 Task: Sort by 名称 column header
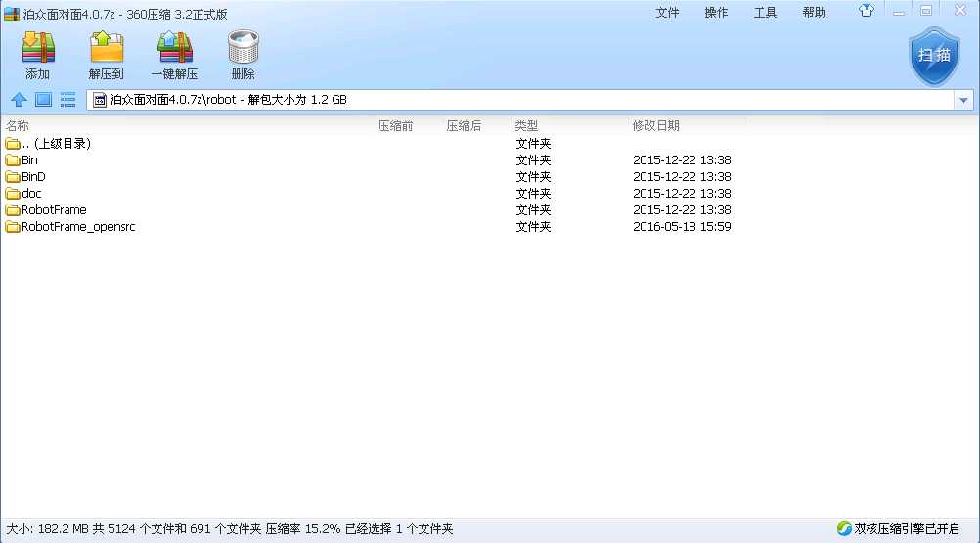[x=18, y=125]
